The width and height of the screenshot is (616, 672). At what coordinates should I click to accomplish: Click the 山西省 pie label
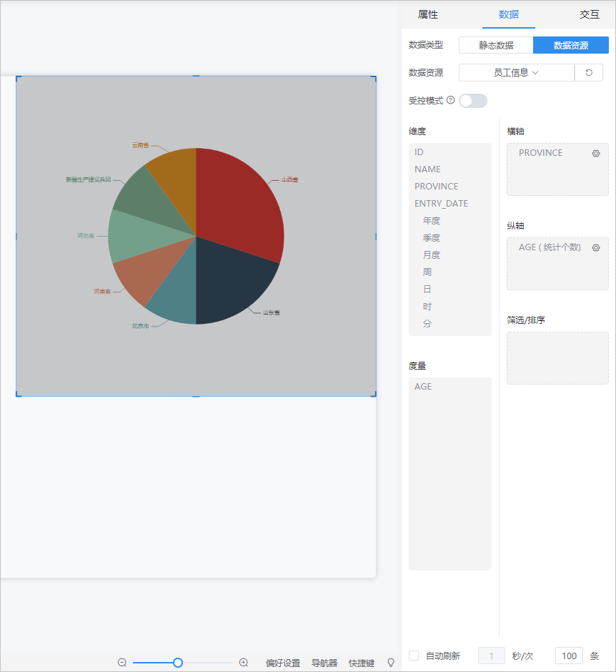point(289,179)
